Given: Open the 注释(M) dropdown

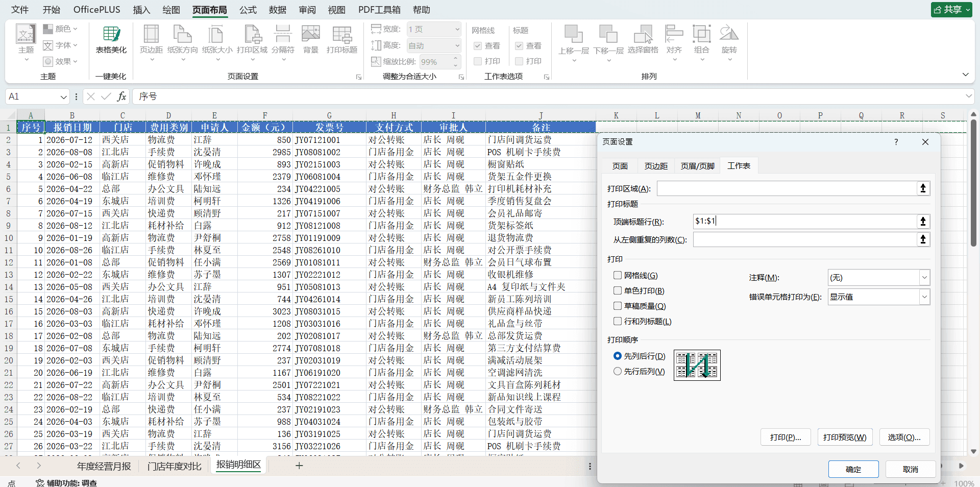Looking at the screenshot, I should tap(924, 277).
